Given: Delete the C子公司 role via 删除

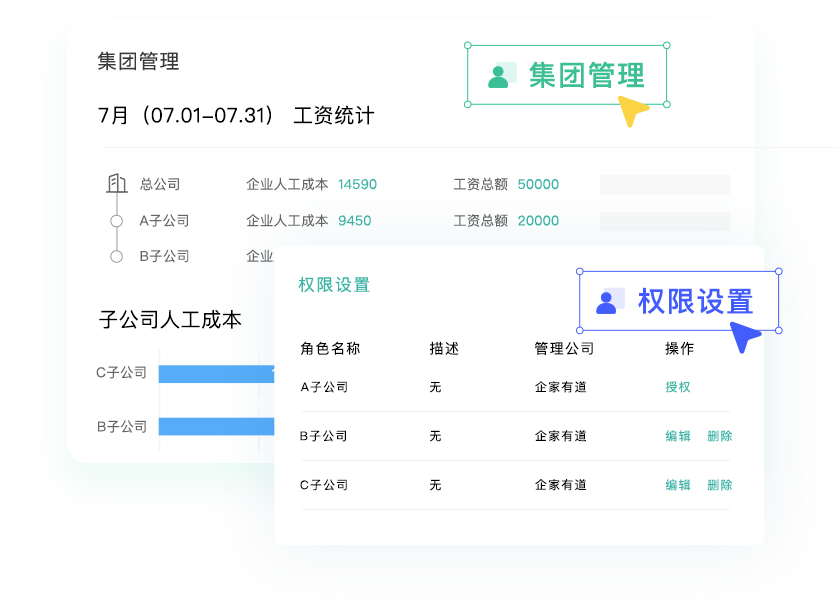Looking at the screenshot, I should tap(719, 485).
